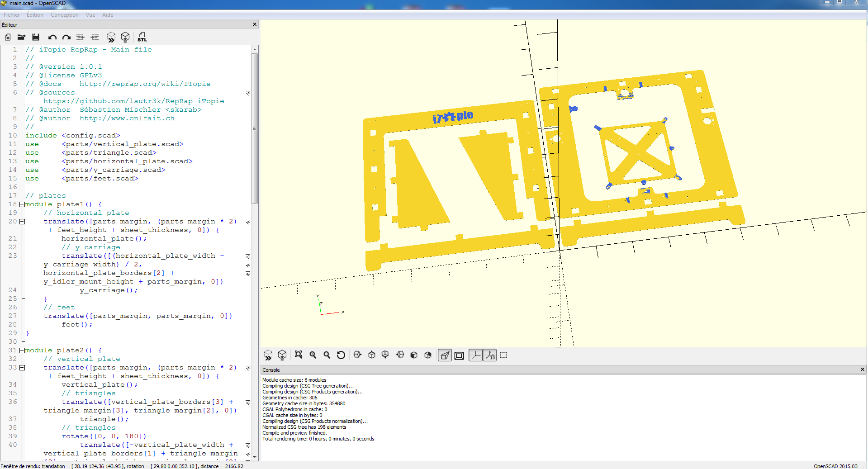868x469 pixels.
Task: Click the editor scrollbar up arrow
Action: click(x=255, y=49)
